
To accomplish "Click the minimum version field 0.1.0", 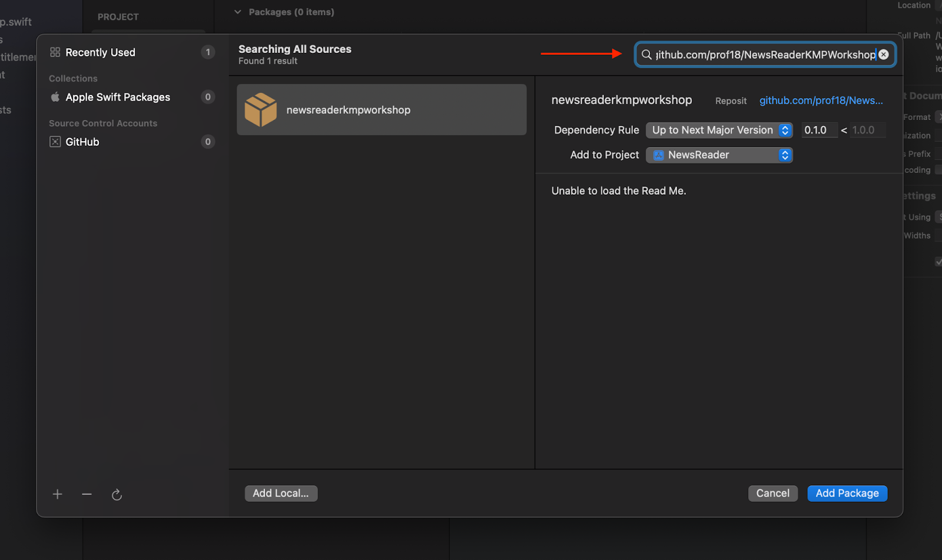I will click(x=819, y=130).
